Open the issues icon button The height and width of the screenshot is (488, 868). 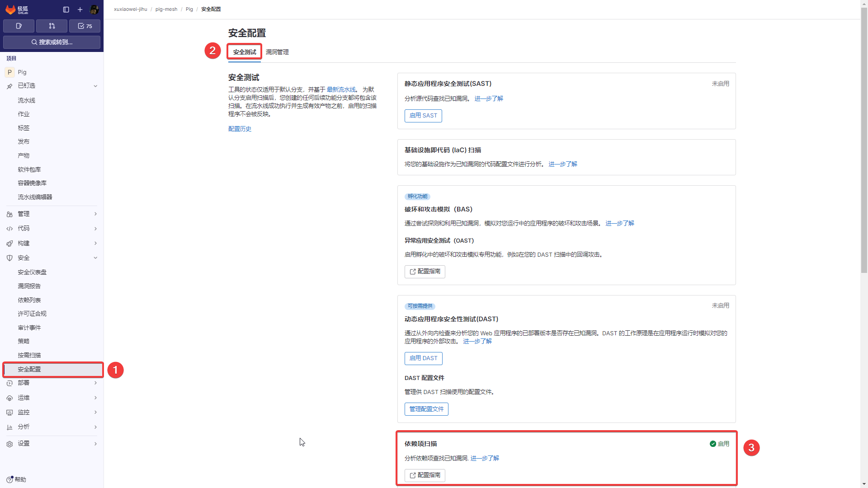coord(19,26)
